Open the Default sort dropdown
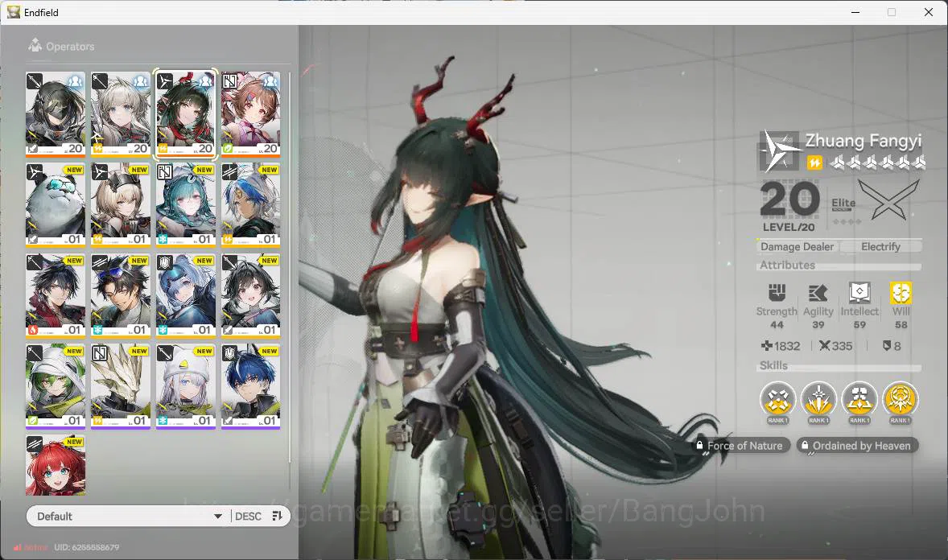This screenshot has height=560, width=948. [x=128, y=517]
